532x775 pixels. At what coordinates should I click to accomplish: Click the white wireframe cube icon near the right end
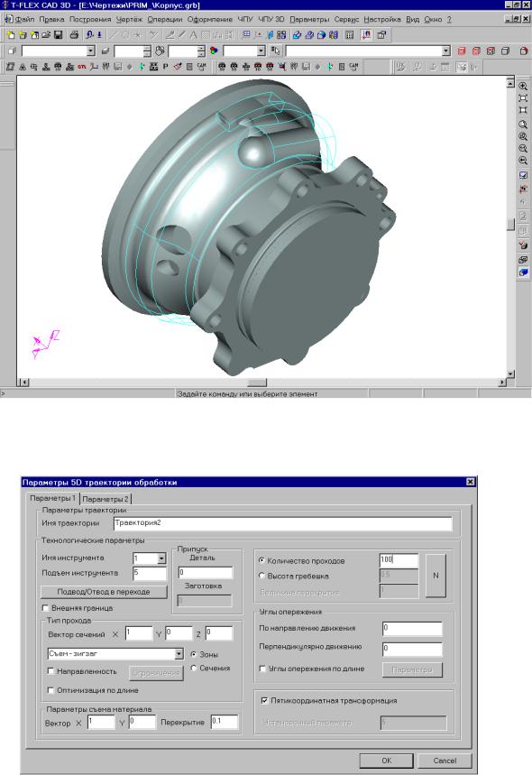point(505,51)
